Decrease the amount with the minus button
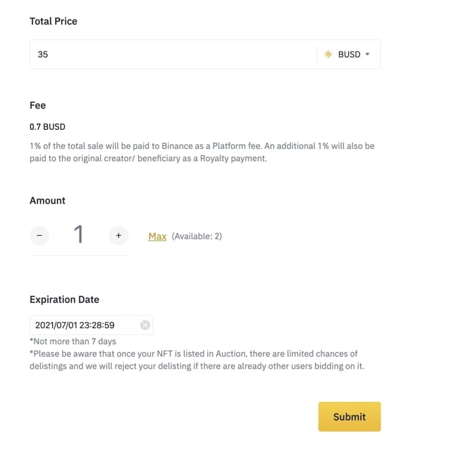 (x=39, y=235)
